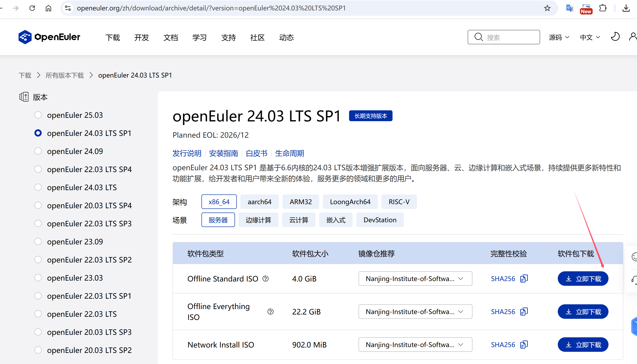Reload the page in browser
The height and width of the screenshot is (364, 637).
click(32, 8)
